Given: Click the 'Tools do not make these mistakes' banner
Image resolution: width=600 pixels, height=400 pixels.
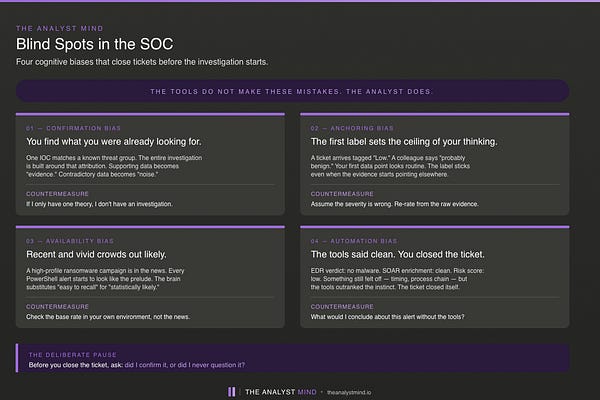Looking at the screenshot, I should 292,91.
